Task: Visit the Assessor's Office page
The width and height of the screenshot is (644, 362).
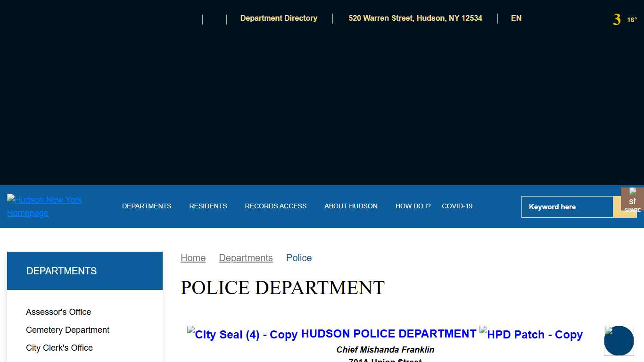Action: pyautogui.click(x=58, y=312)
